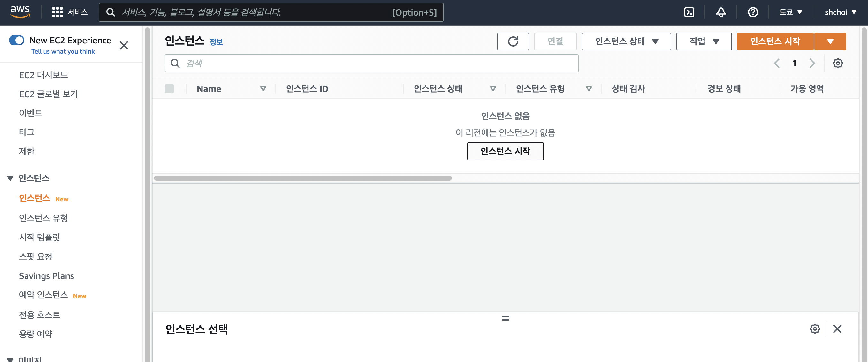Viewport: 868px width, 362px height.
Task: Click the sidebar vertical scrollbar
Action: 147,194
